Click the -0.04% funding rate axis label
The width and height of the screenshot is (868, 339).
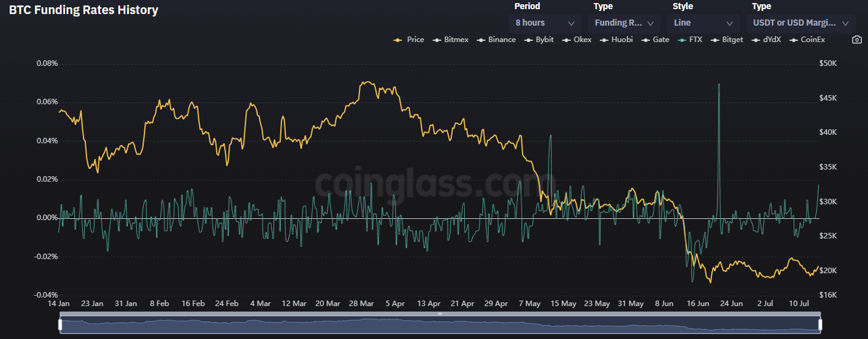click(46, 295)
